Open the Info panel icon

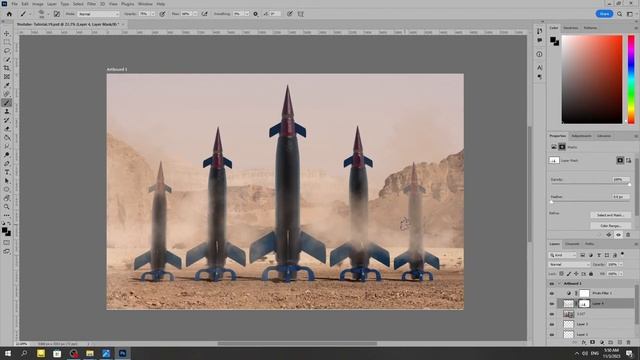(x=539, y=54)
